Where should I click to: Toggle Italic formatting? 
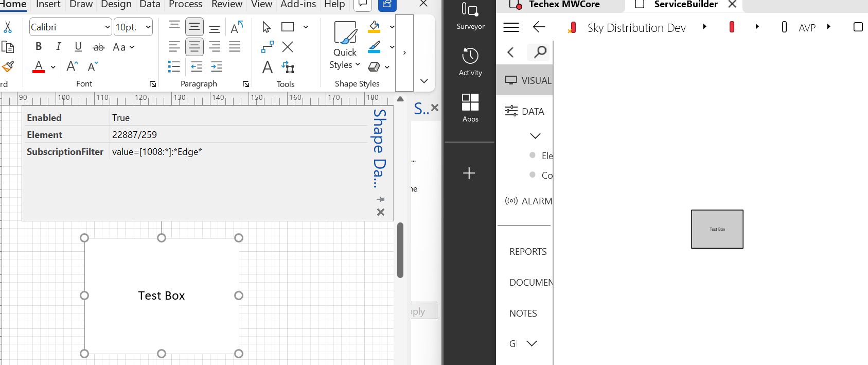[x=58, y=47]
